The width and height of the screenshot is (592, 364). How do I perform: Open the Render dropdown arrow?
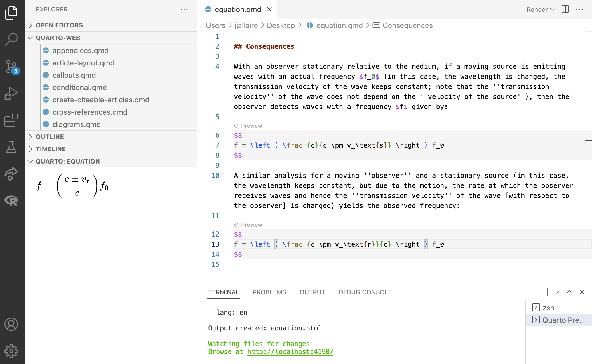553,9
